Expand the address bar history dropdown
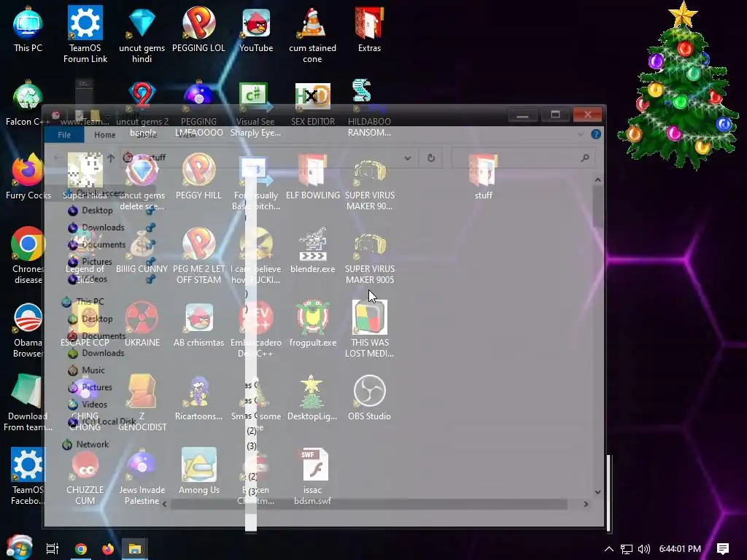 (407, 157)
